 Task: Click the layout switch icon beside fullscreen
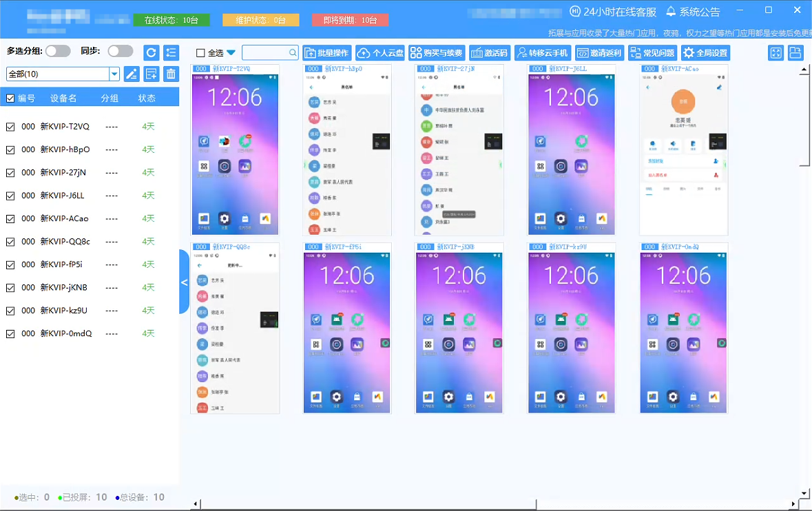795,53
